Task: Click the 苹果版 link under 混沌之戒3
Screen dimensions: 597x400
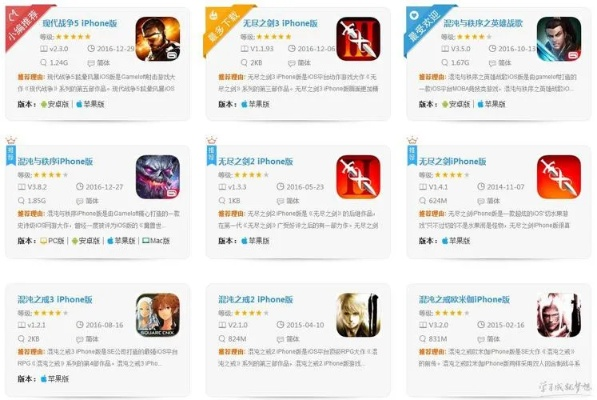Action: 54,379
